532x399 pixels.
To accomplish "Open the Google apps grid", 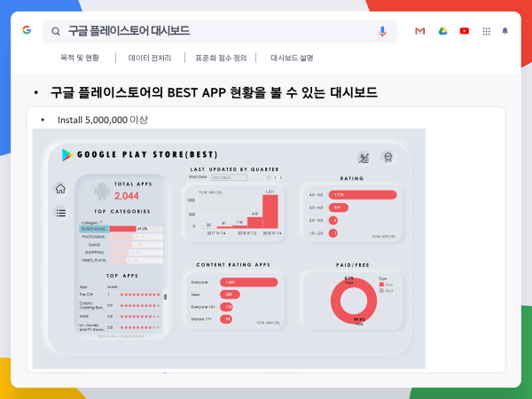I will pos(486,31).
